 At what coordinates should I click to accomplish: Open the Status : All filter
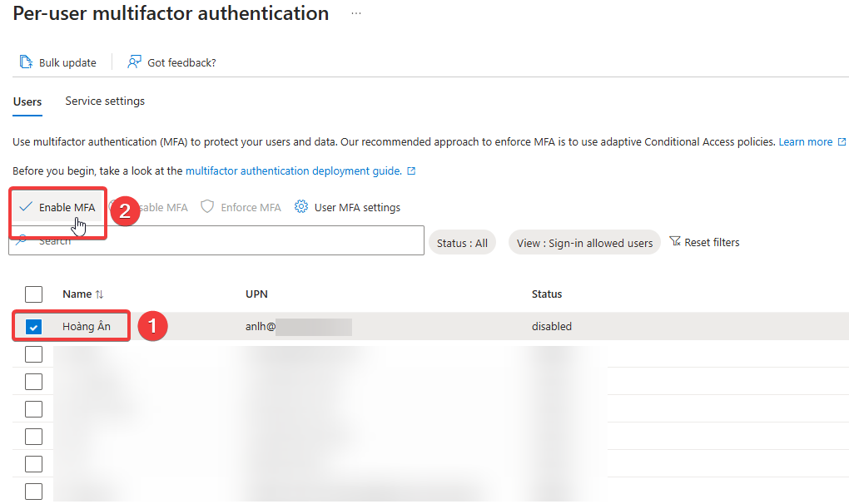click(462, 243)
